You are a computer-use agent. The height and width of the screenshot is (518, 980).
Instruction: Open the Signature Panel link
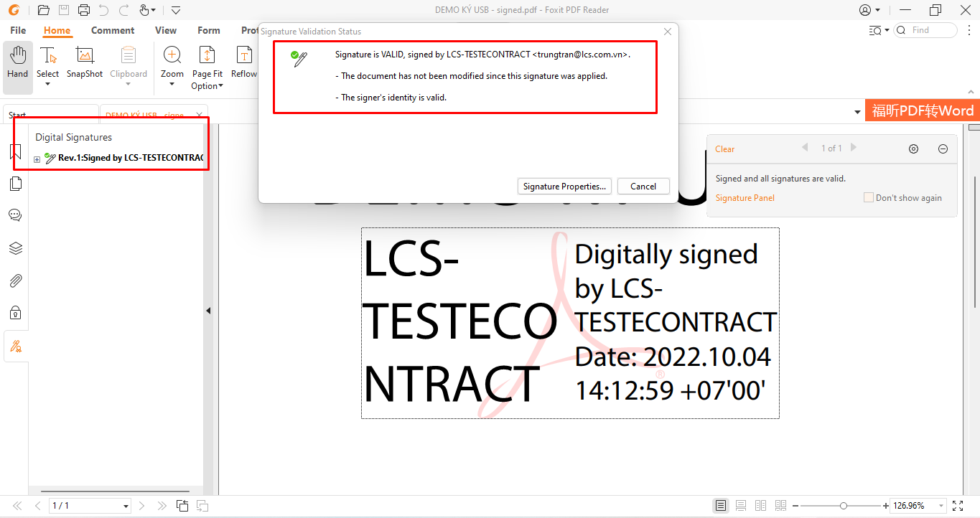point(745,198)
